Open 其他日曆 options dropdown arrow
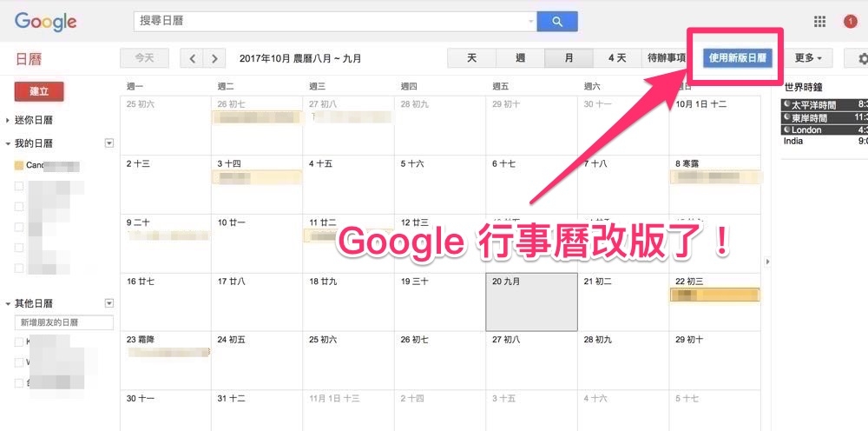The width and height of the screenshot is (868, 431). 109,303
